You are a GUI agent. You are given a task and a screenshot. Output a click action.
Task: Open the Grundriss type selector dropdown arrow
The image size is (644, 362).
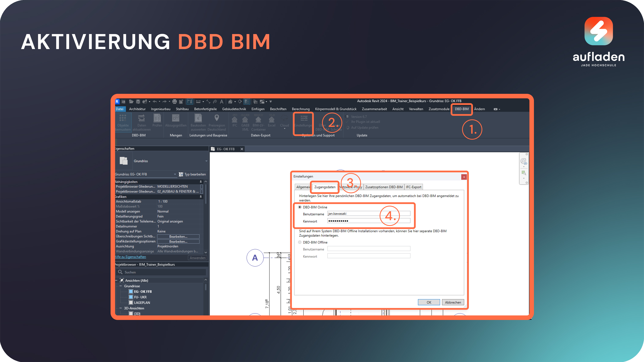tap(206, 161)
